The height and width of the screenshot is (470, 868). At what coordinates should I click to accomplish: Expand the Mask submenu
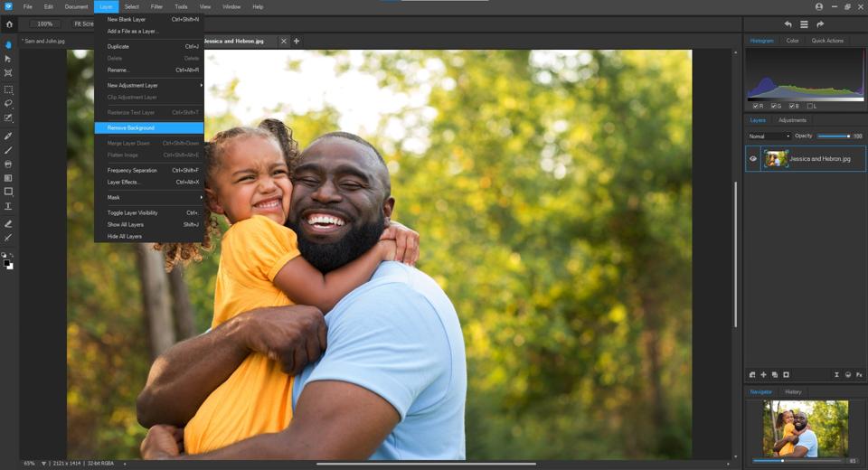pos(149,197)
